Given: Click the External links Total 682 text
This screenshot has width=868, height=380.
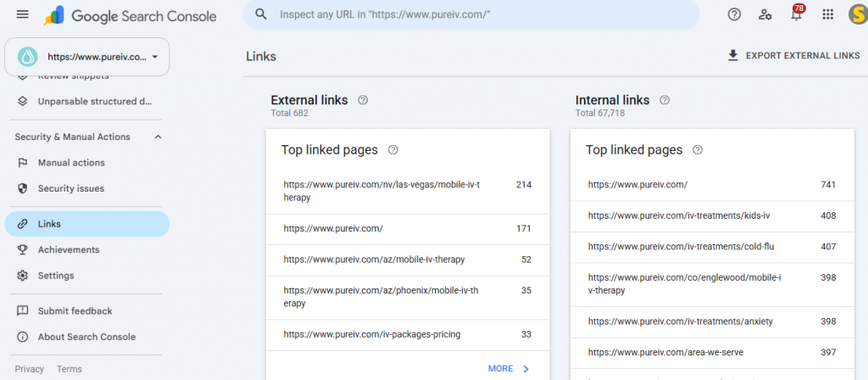Looking at the screenshot, I should pos(290,114).
